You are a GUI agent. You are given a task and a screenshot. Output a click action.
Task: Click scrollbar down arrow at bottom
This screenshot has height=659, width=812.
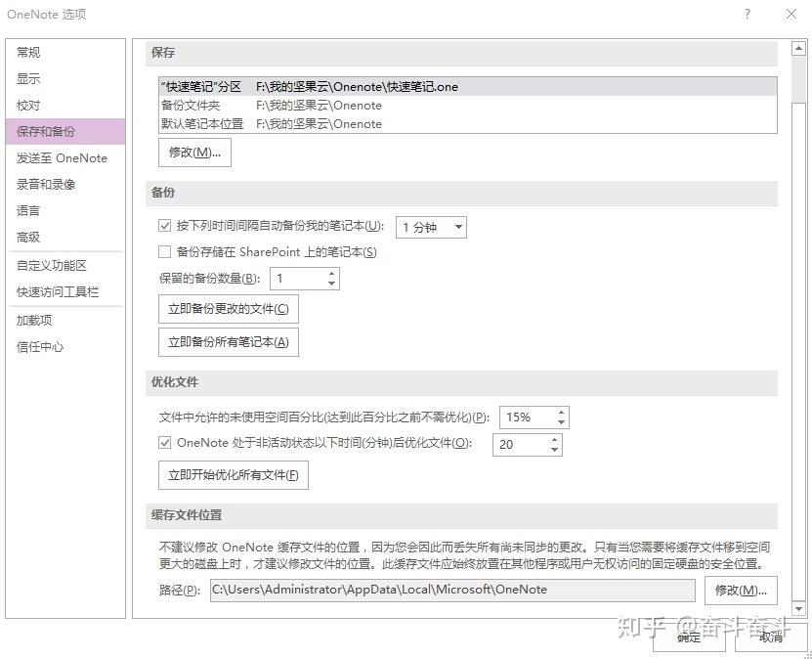point(798,609)
